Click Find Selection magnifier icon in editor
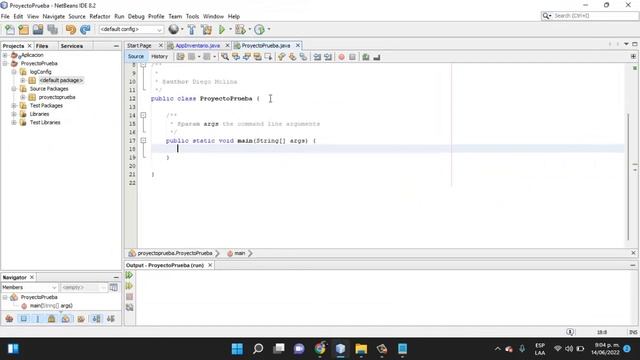Image resolution: width=640 pixels, height=360 pixels. click(224, 57)
